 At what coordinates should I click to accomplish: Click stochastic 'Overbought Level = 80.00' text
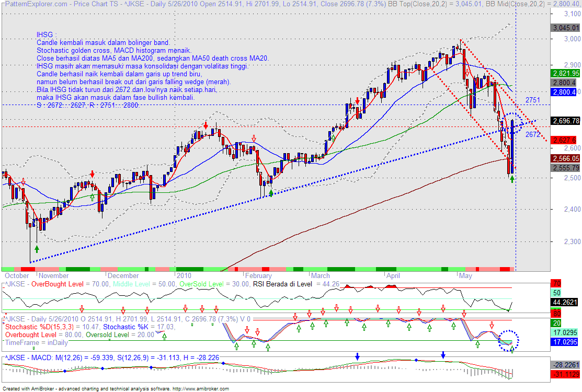point(44,335)
